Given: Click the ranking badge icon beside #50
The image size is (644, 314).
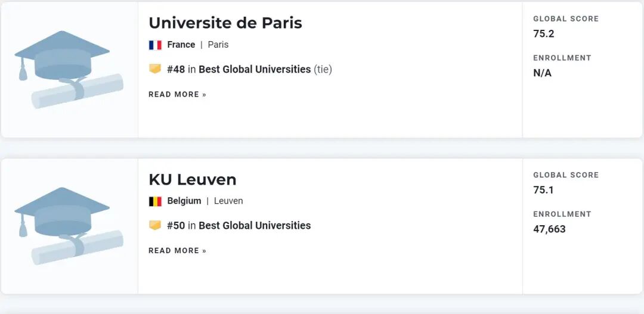Looking at the screenshot, I should coord(155,226).
